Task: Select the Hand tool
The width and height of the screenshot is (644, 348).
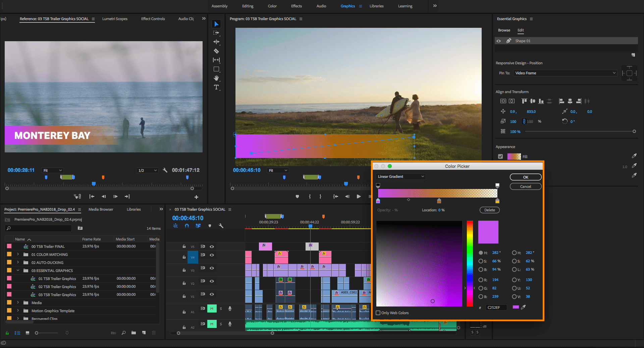Action: (x=216, y=78)
